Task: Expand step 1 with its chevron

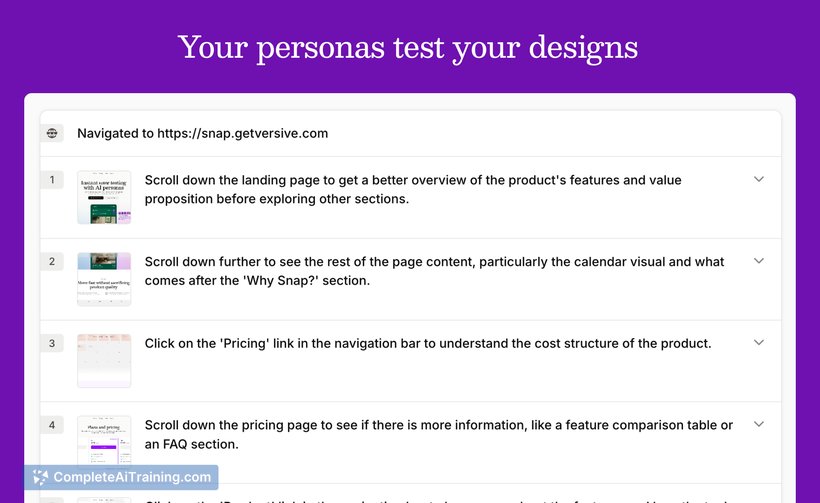Action: 758,179
